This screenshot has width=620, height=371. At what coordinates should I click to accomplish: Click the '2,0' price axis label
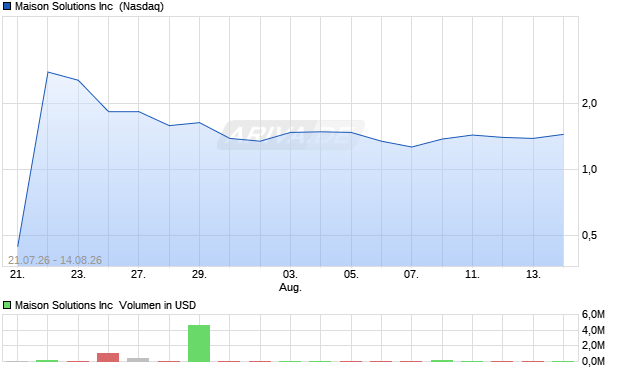(589, 104)
